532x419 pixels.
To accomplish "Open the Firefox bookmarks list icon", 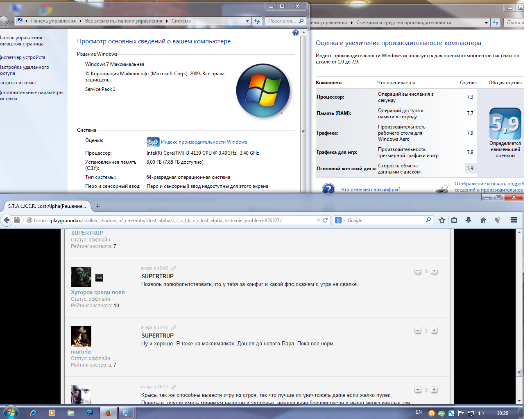I will click(x=454, y=220).
